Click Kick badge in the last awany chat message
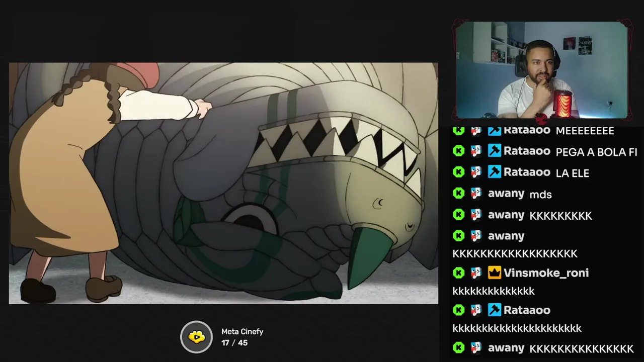This screenshot has width=644, height=362. click(x=458, y=347)
